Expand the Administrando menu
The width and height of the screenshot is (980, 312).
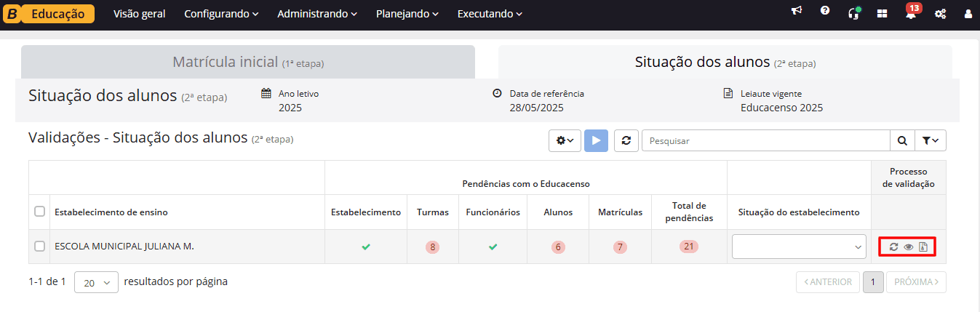pyautogui.click(x=317, y=14)
